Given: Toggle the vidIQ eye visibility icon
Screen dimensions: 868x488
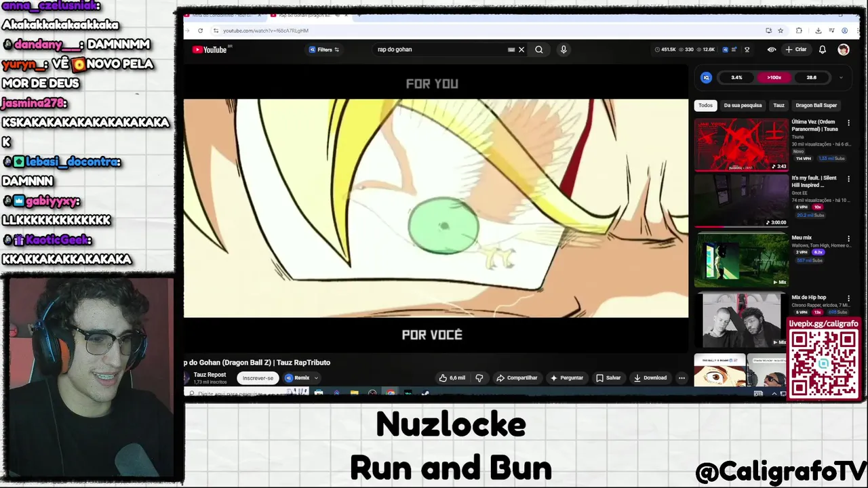Looking at the screenshot, I should 772,49.
